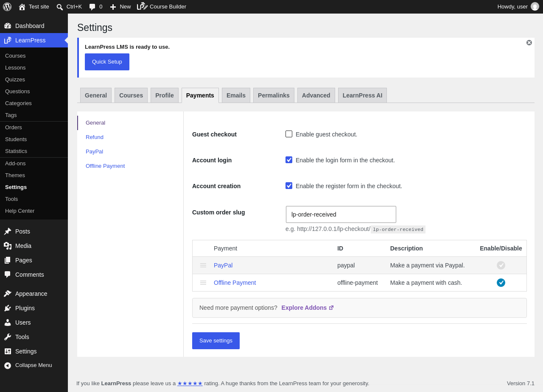
Task: Click the New plus icon
Action: tap(113, 7)
